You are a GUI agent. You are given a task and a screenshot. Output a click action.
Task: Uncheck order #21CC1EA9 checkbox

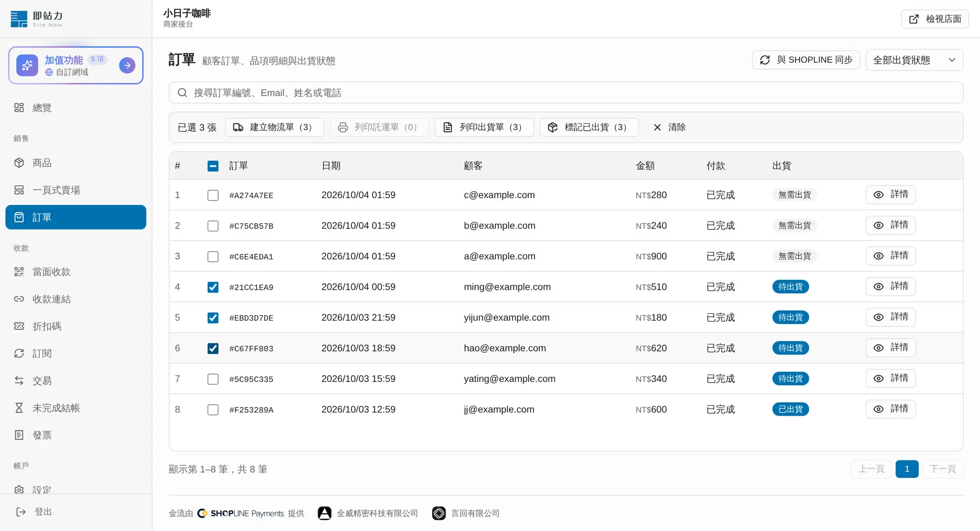(213, 287)
